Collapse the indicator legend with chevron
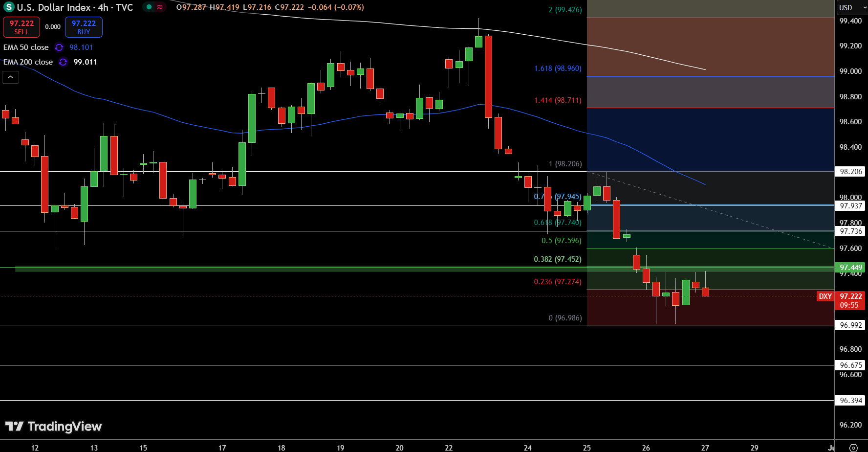Image resolution: width=868 pixels, height=452 pixels. 11,77
